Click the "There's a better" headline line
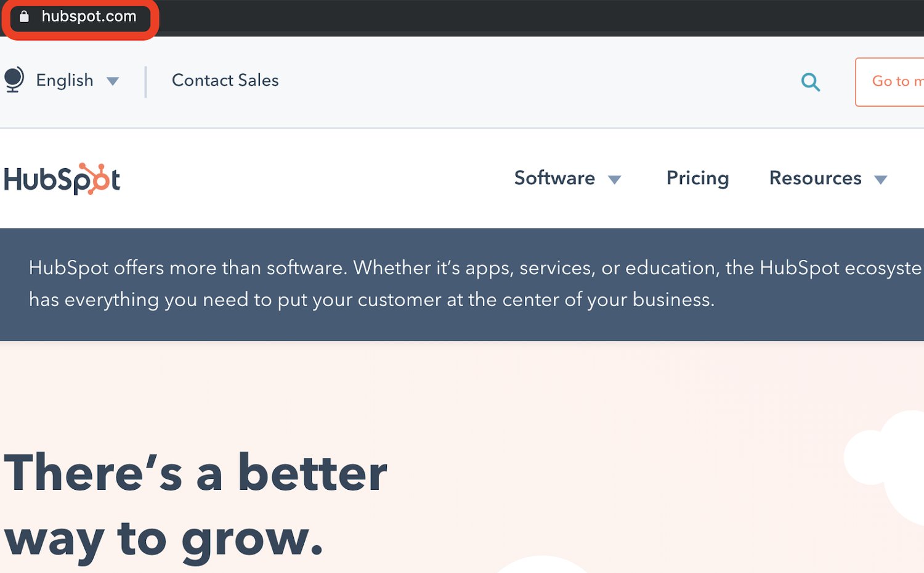Screen dimensions: 924x573 [x=196, y=473]
